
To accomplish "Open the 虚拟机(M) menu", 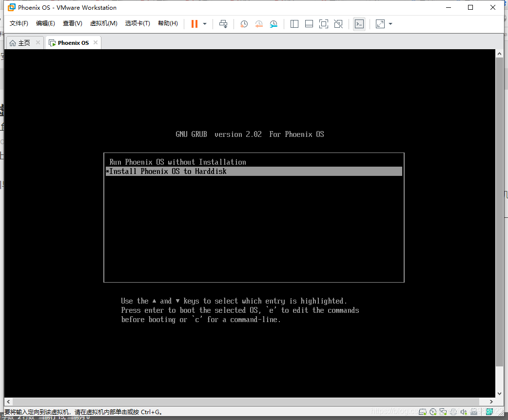I will pyautogui.click(x=103, y=23).
